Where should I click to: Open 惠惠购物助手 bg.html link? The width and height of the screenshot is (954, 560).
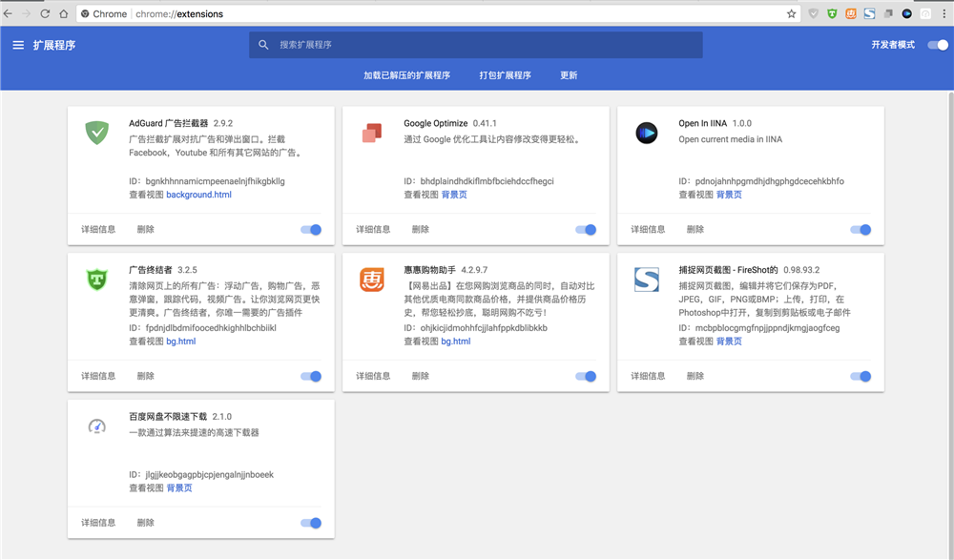(x=456, y=342)
